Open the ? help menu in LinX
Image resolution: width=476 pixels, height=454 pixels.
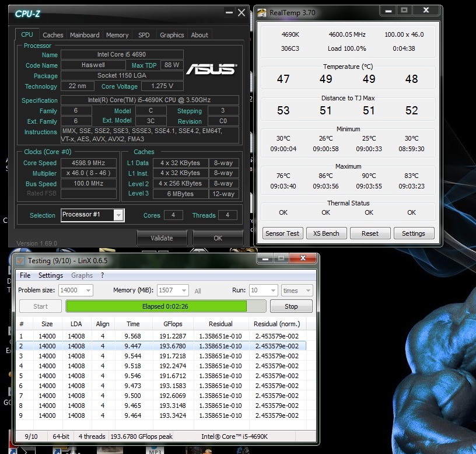[102, 275]
